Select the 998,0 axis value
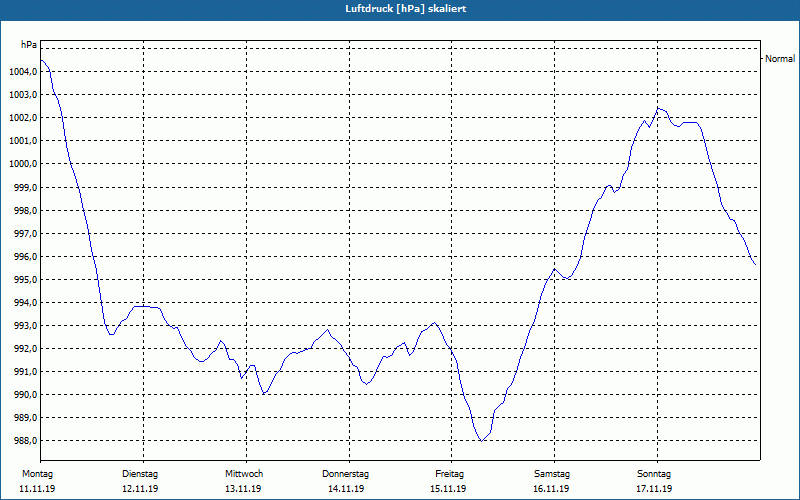 pyautogui.click(x=25, y=210)
